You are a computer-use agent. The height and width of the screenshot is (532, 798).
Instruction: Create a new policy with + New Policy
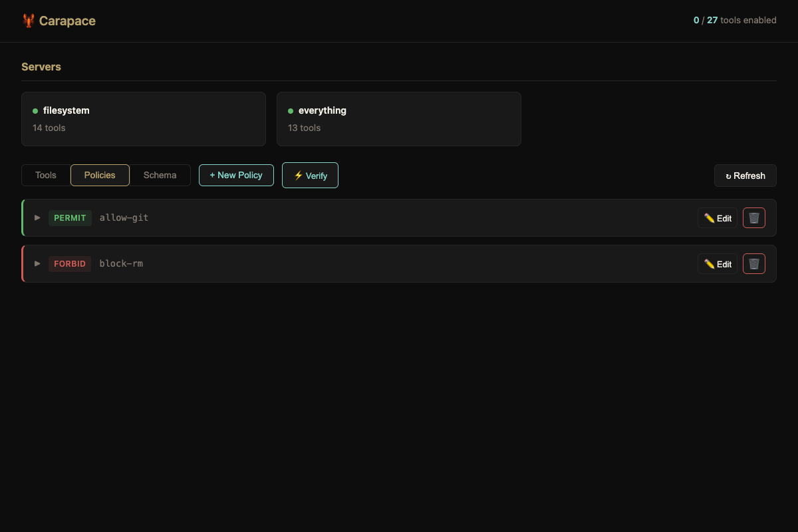[236, 175]
